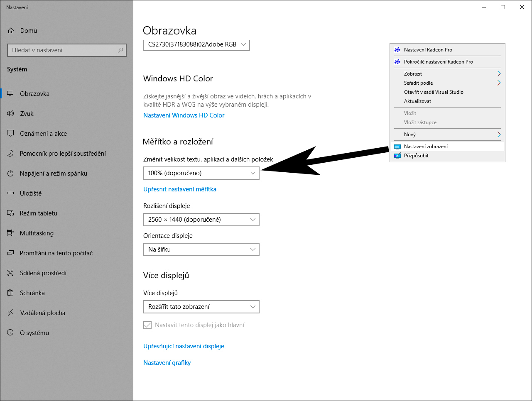This screenshot has height=401, width=532.
Task: Open the Rozšířit tato zobrazení dropdown
Action: (x=201, y=307)
